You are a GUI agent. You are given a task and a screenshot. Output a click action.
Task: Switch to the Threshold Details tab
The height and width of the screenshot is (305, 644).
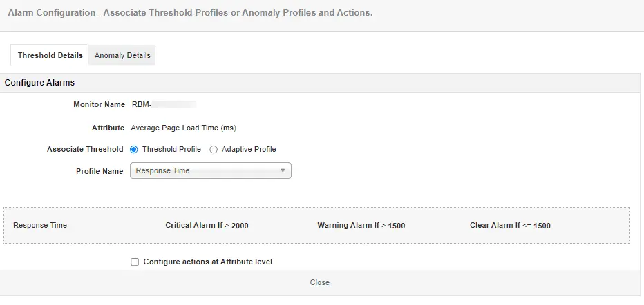coord(50,55)
